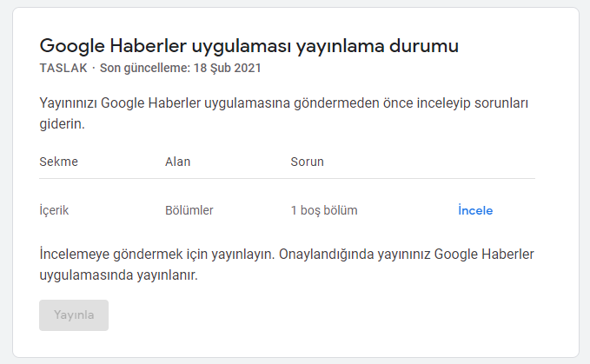Click the 'Yayınınızı Google Haberler uygulamasına' paragraph
The image size is (590, 364).
click(284, 113)
